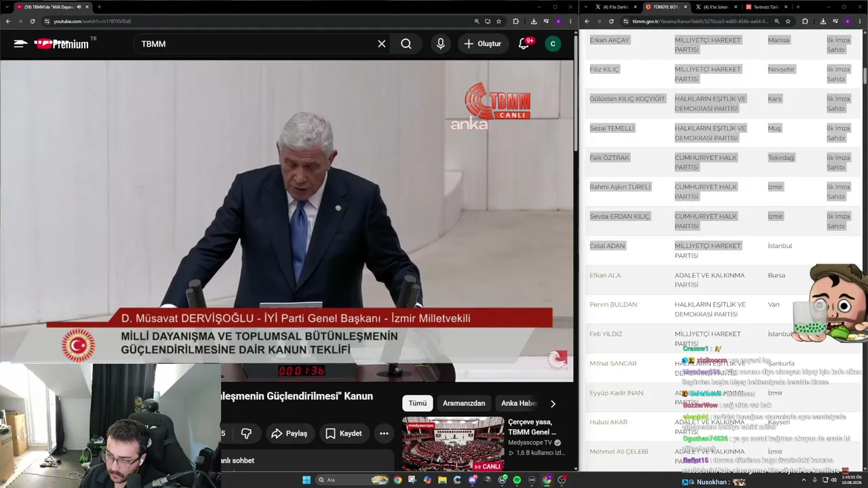This screenshot has width=868, height=488.
Task: Open the site info icon for tbmm.gov.tr
Action: [625, 21]
